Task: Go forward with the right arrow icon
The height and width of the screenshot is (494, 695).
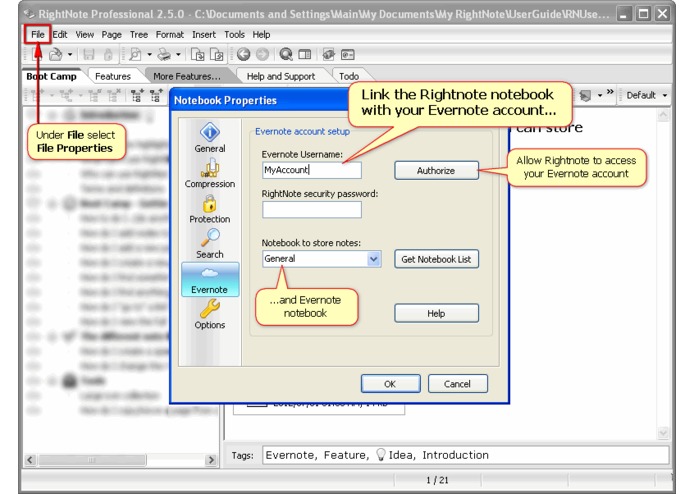Action: pyautogui.click(x=262, y=54)
